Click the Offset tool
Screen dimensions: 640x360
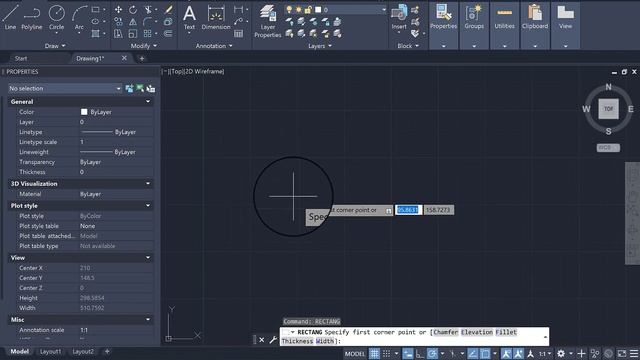[x=168, y=33]
